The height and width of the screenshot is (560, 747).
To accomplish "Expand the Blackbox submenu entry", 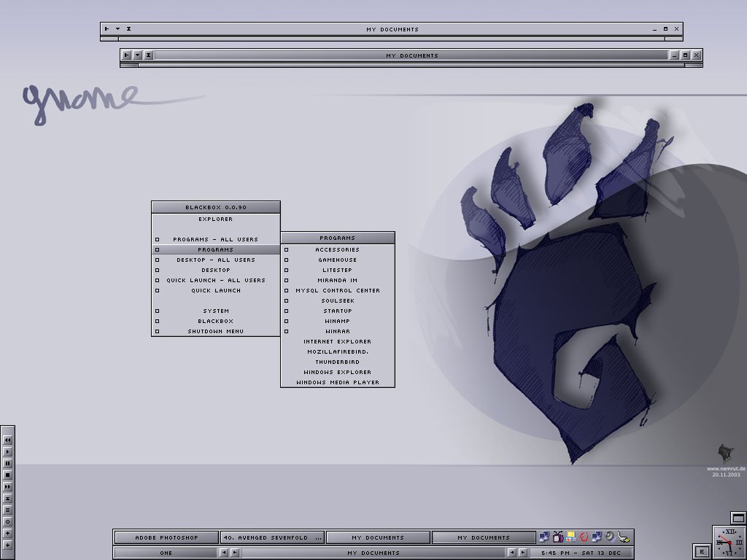I will [x=216, y=322].
